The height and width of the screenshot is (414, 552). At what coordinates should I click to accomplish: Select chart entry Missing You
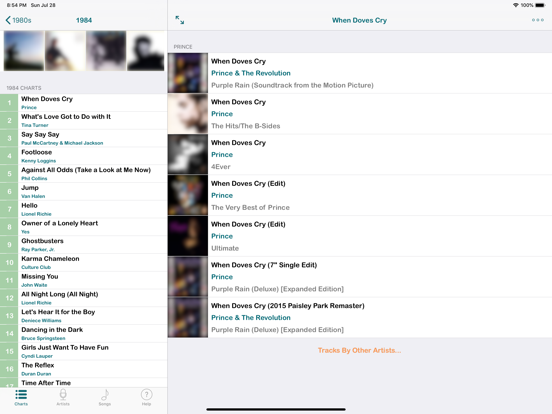click(83, 280)
